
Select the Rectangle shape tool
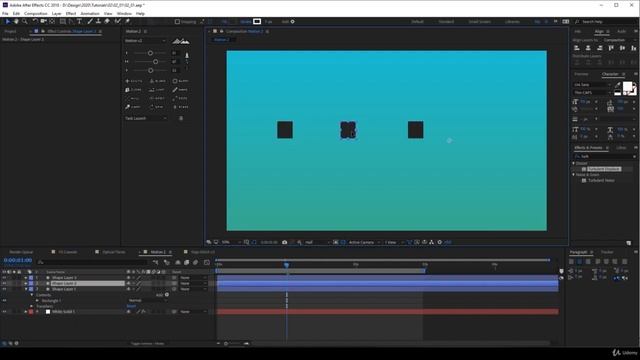click(x=62, y=21)
